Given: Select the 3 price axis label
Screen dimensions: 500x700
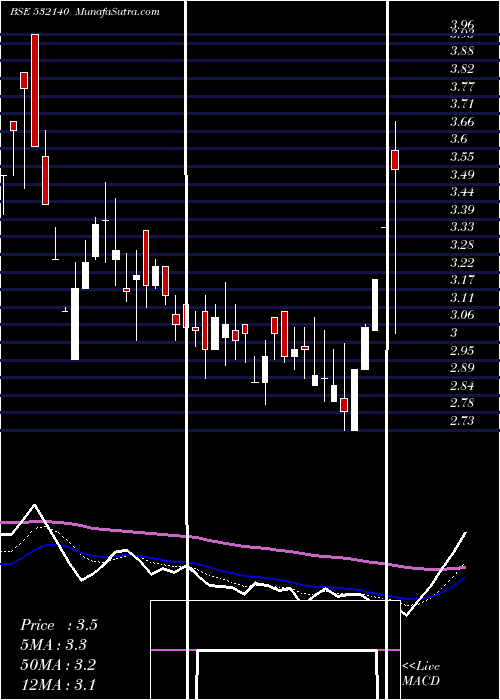Looking at the screenshot, I should [454, 333].
